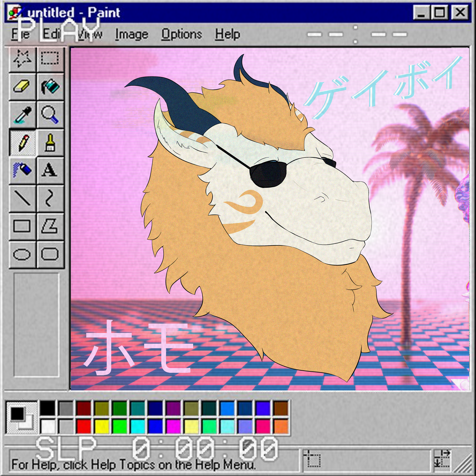Open the Options menu
Screen dimensions: 476x476
tap(182, 34)
